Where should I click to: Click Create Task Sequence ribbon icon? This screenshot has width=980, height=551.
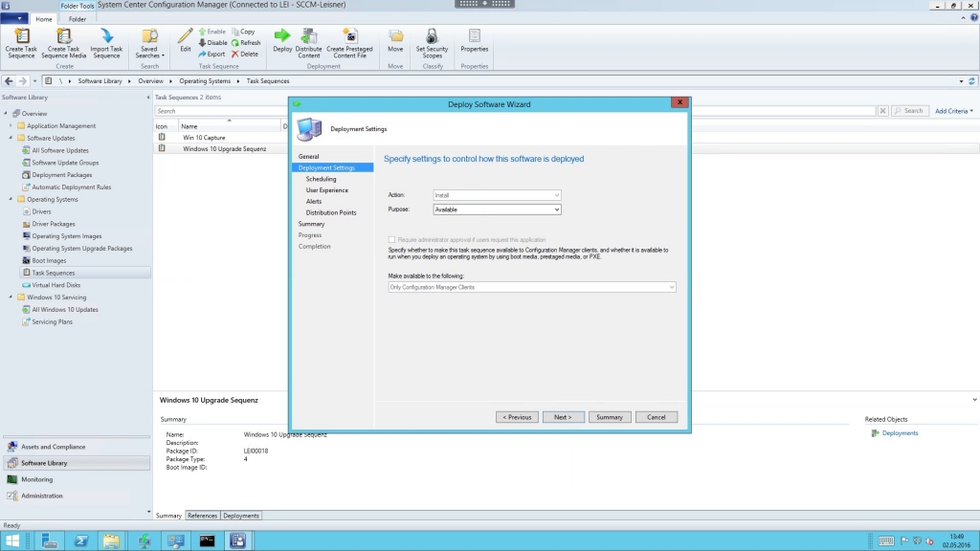[x=21, y=43]
